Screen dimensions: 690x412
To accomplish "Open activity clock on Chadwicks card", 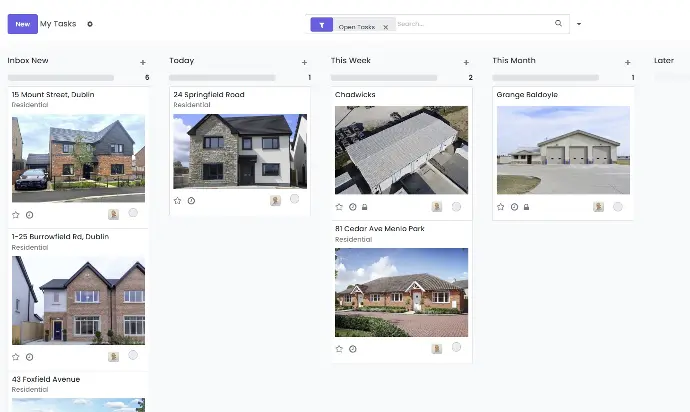I will click(x=353, y=207).
